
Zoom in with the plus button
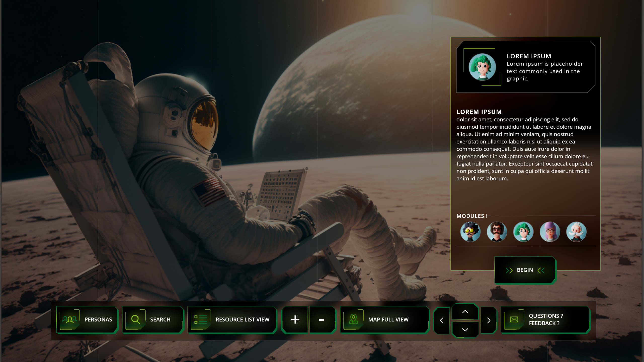[295, 320]
